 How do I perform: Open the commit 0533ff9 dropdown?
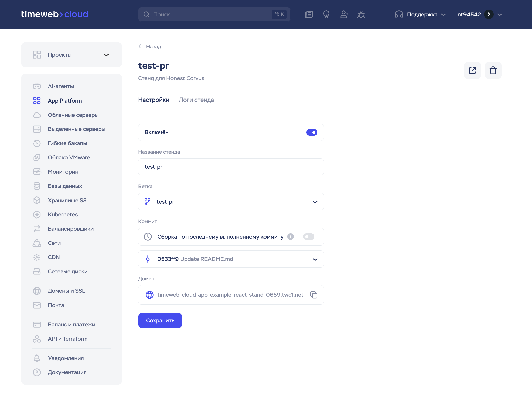pos(231,259)
